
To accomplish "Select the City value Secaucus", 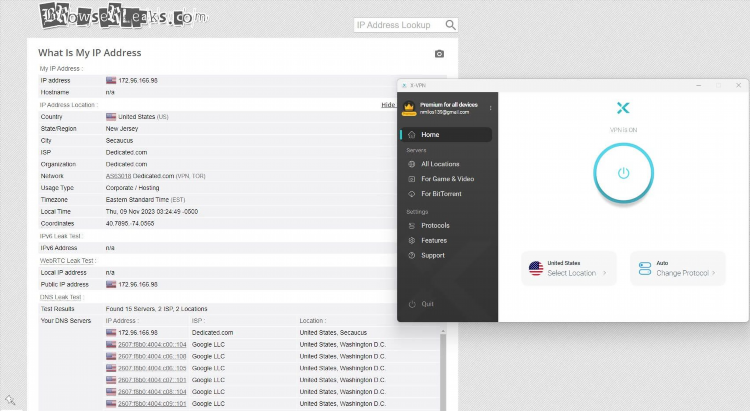I will [119, 141].
